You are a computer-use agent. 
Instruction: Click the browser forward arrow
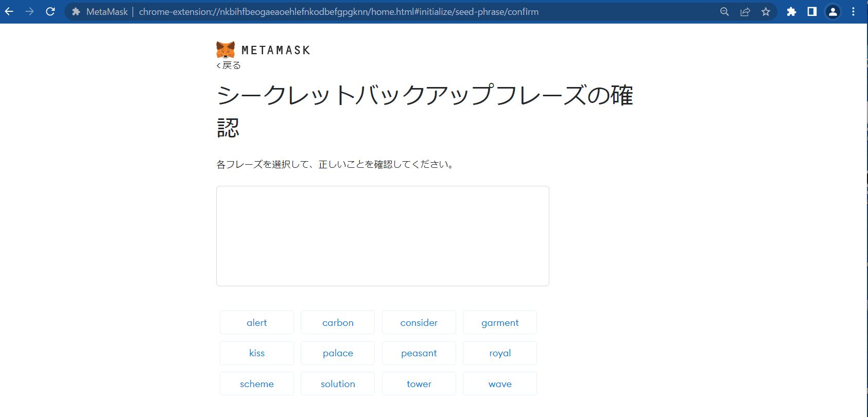30,11
